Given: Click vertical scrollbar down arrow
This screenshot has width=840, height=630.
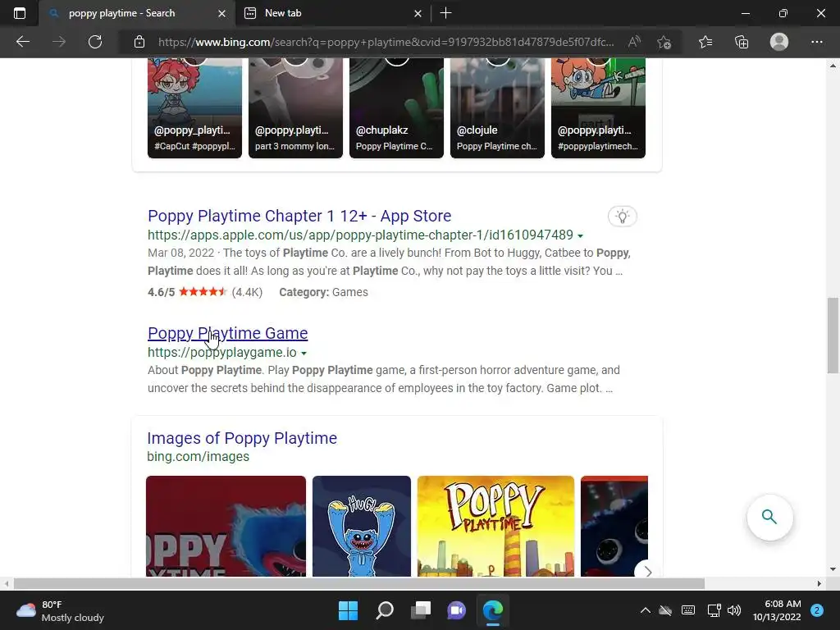Looking at the screenshot, I should pyautogui.click(x=833, y=569).
